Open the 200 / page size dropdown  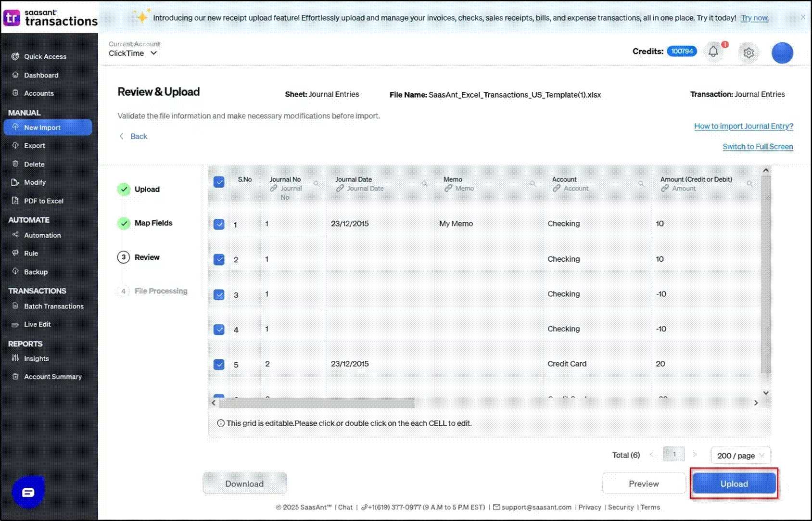tap(740, 456)
